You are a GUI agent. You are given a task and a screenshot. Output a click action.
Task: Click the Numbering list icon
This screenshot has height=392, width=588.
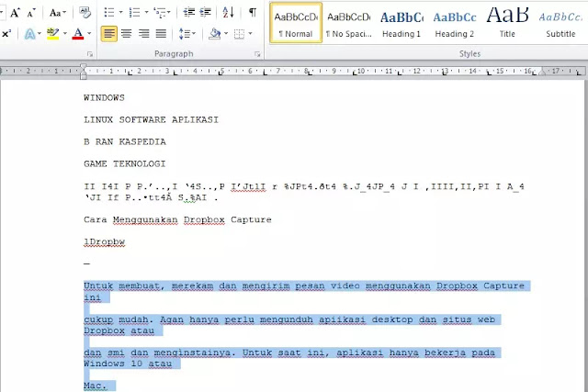[135, 12]
